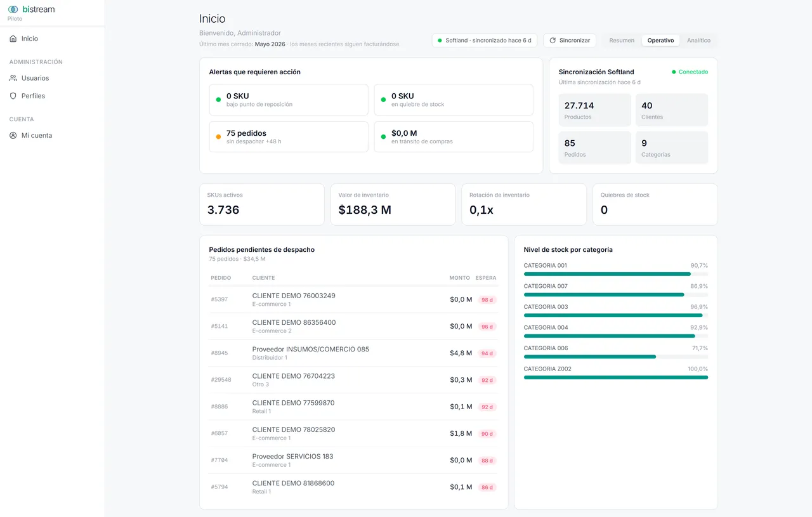The height and width of the screenshot is (517, 812).
Task: Open the 0 SKU bajo punto de reposición card
Action: 289,100
